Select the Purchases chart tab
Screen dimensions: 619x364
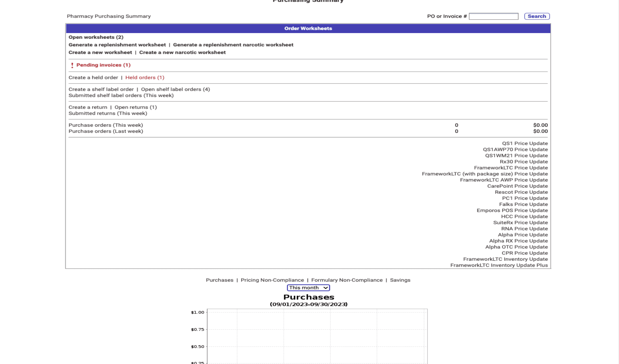[219, 280]
